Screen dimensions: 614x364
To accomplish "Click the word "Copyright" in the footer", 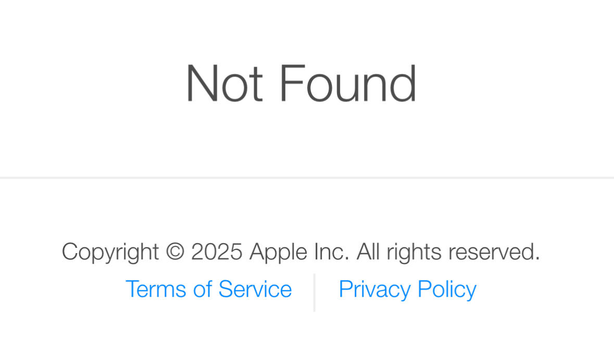I will (x=110, y=253).
